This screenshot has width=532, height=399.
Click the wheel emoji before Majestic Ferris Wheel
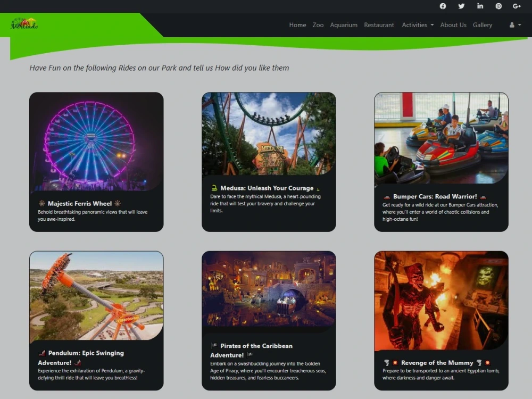click(x=41, y=204)
